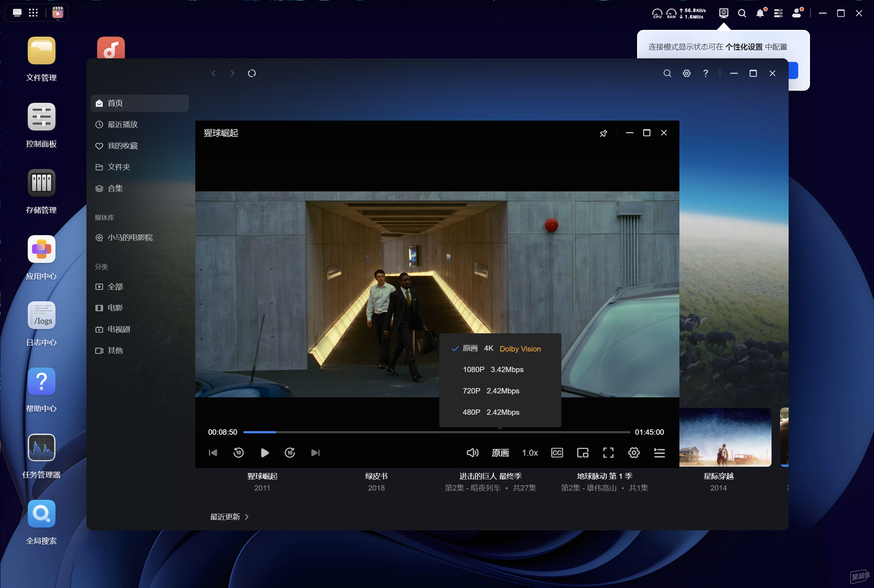The image size is (874, 588).
Task: Go to 首页 in the sidebar
Action: coord(139,103)
